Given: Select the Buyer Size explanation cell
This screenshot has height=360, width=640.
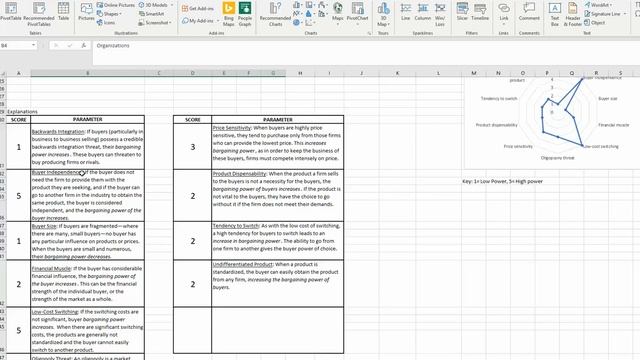Looking at the screenshot, I should tap(87, 241).
